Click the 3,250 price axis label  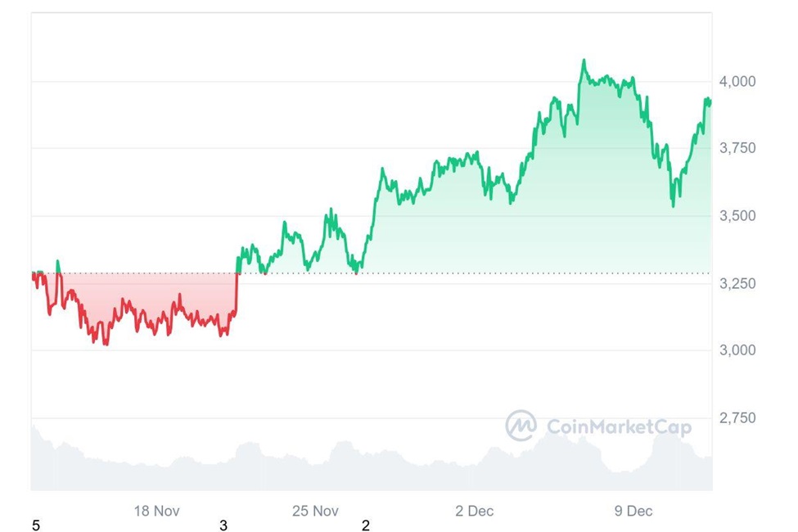pos(738,283)
